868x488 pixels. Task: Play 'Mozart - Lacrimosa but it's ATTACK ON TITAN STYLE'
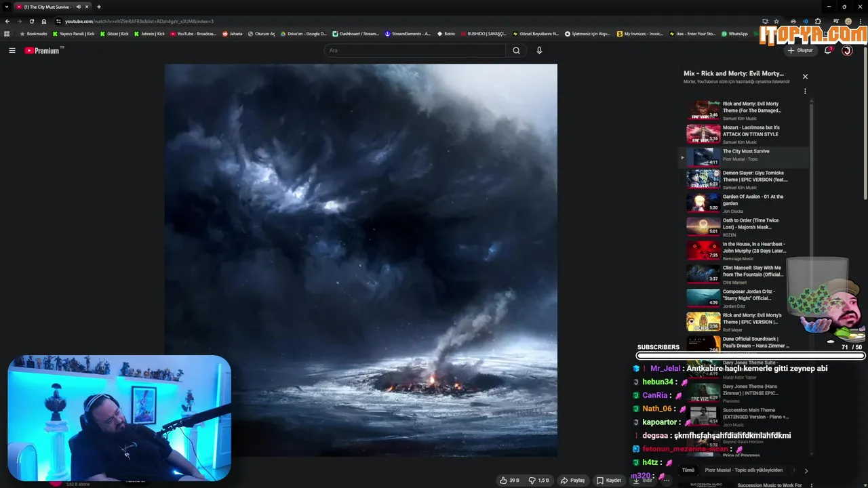point(745,134)
